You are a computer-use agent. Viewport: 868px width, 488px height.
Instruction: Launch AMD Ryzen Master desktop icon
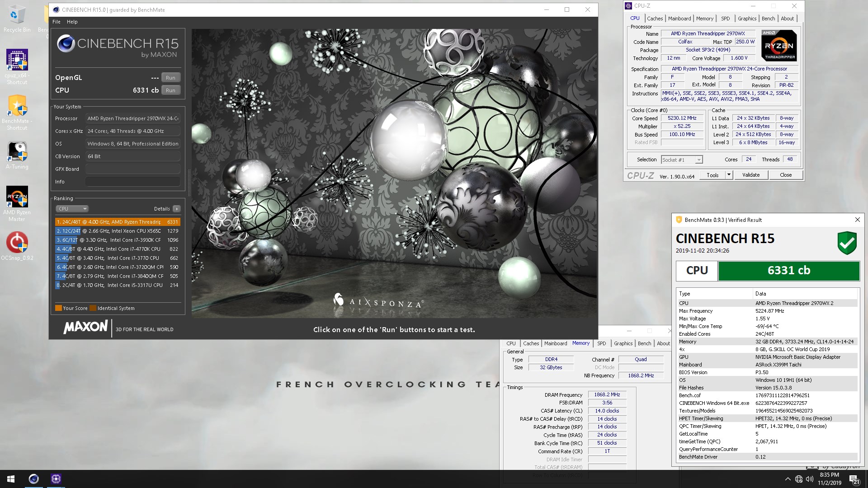(17, 204)
